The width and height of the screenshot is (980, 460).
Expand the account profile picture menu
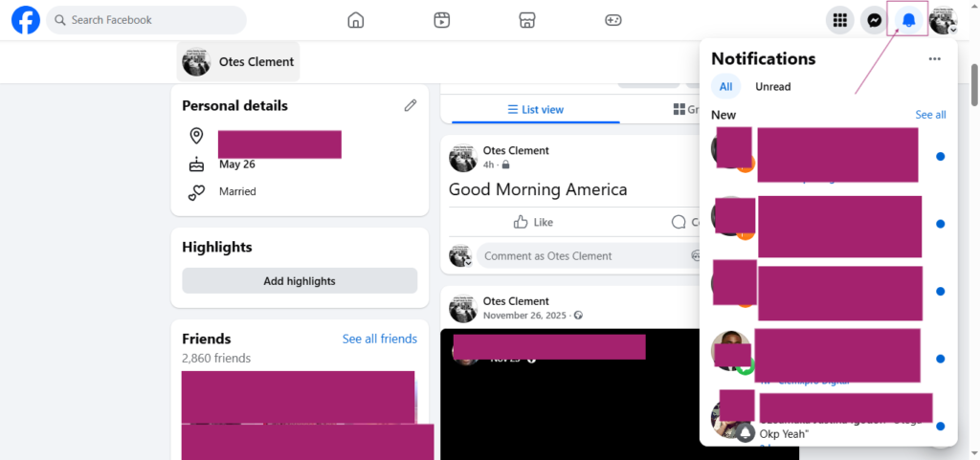(x=943, y=21)
